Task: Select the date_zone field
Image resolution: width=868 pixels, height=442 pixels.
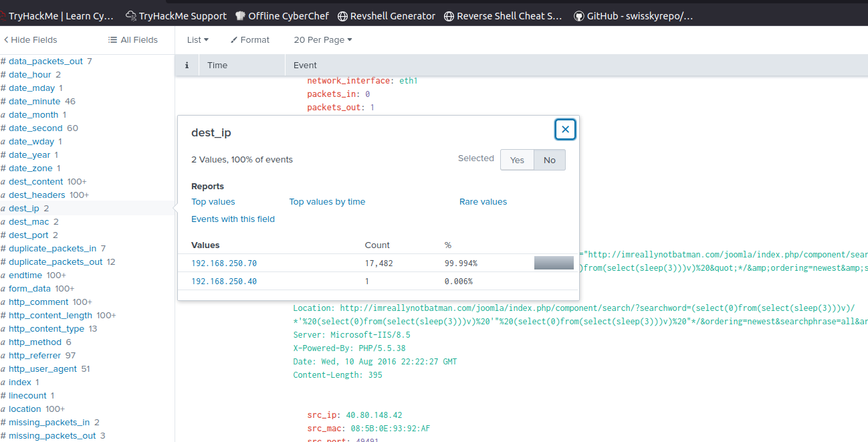Action: click(30, 169)
